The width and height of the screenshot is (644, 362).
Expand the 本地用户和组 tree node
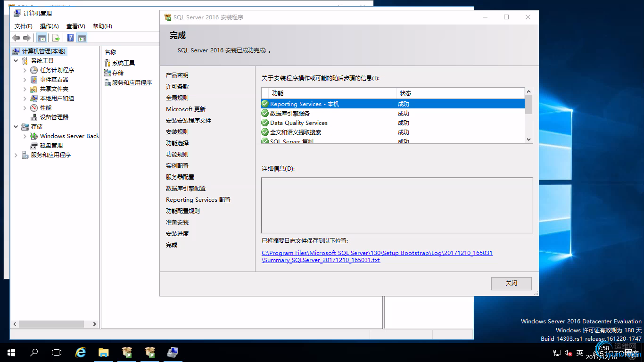click(25, 99)
